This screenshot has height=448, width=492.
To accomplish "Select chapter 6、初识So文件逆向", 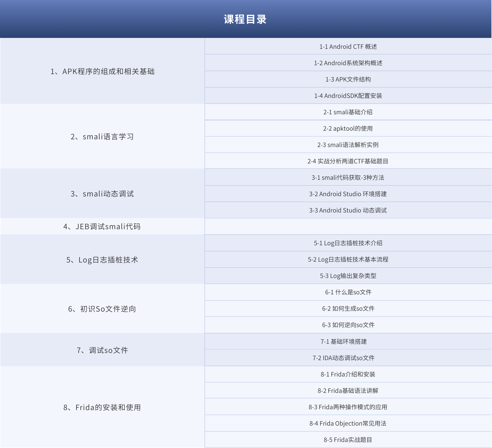I will 102,309.
